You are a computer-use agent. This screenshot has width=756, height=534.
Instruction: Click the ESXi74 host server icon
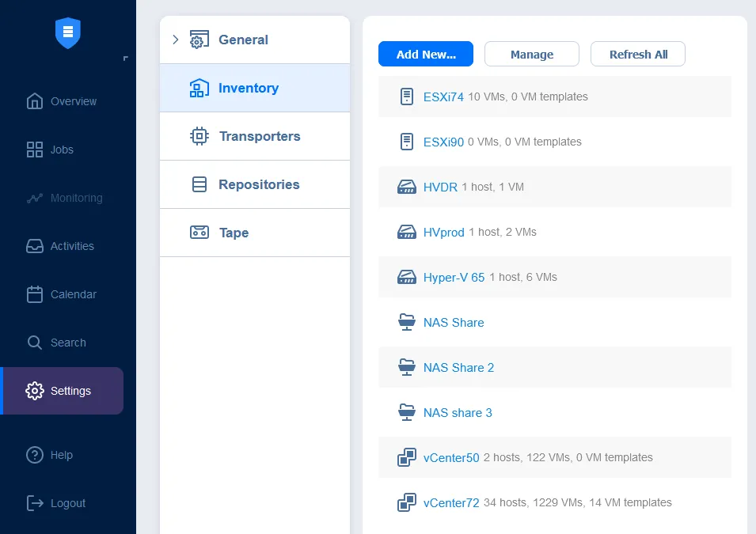coord(406,97)
